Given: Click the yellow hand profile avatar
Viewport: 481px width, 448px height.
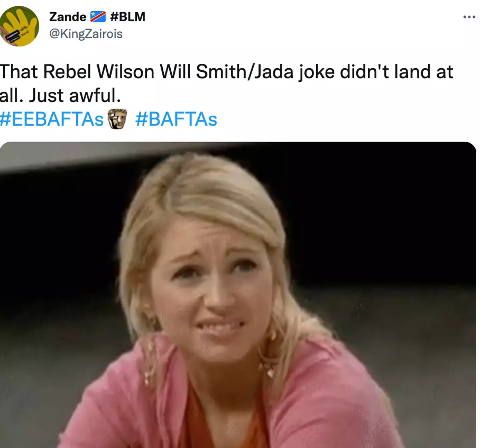Looking at the screenshot, I should pos(19,26).
